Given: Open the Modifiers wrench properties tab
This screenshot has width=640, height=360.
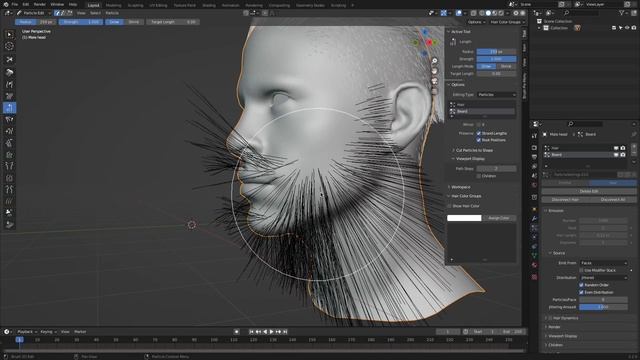Looking at the screenshot, I should coord(534,218).
